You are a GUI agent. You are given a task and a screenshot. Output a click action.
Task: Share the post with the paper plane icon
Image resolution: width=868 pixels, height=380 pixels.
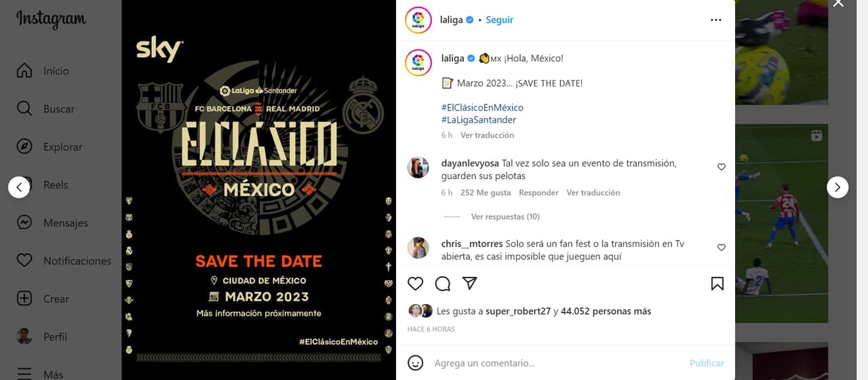point(470,284)
